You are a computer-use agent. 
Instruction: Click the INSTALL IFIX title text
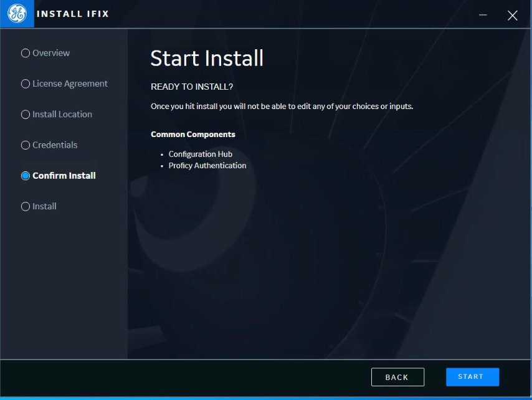[73, 14]
